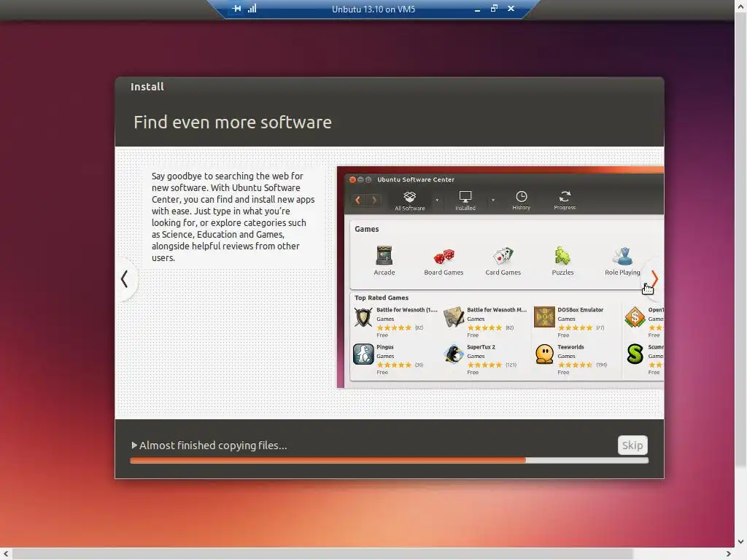Click the 'Games' section heading
This screenshot has width=747, height=560.
366,229
